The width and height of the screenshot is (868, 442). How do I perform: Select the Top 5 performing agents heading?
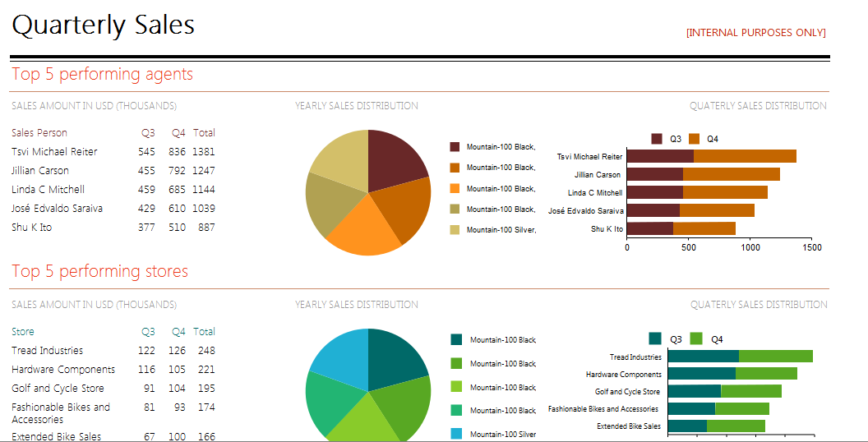tap(103, 74)
